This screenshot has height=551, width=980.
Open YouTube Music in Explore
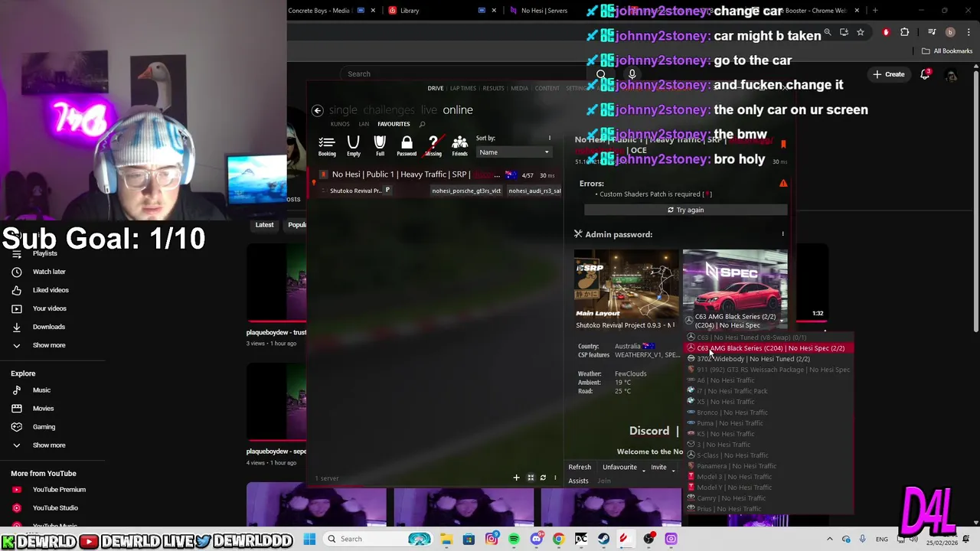41,390
